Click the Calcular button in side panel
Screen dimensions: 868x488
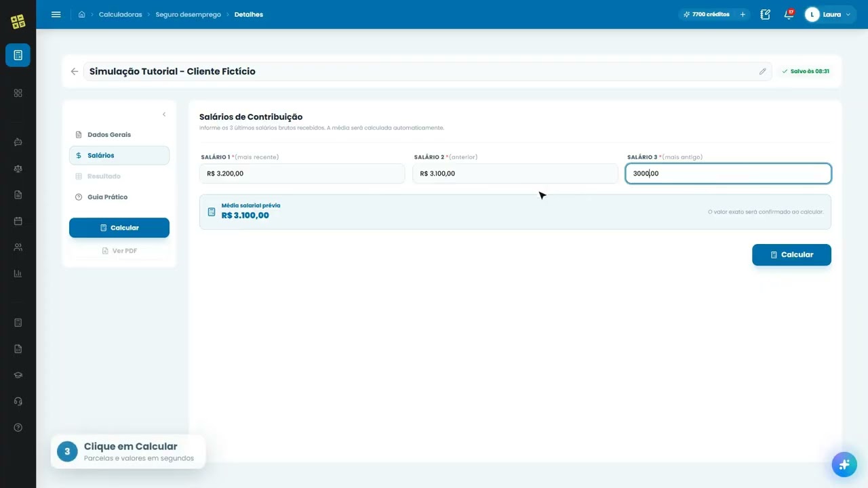click(x=119, y=228)
